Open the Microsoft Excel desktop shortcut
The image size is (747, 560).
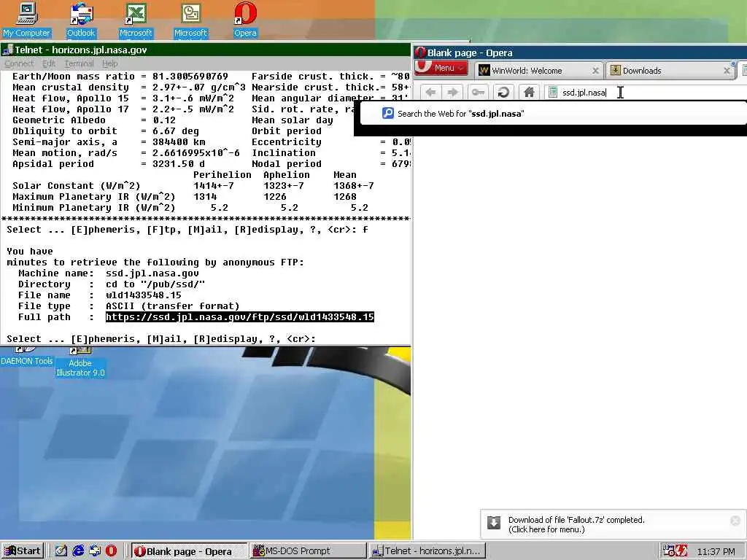(x=136, y=20)
